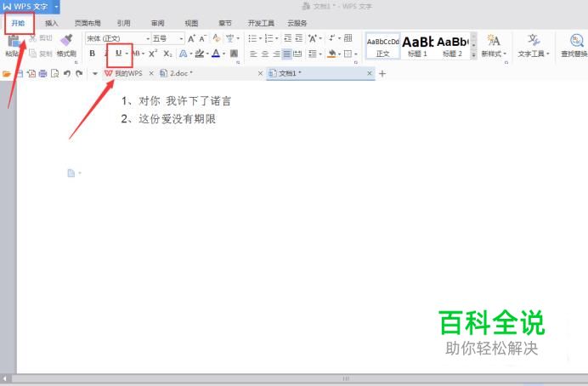Click the increase indent icon

299,38
